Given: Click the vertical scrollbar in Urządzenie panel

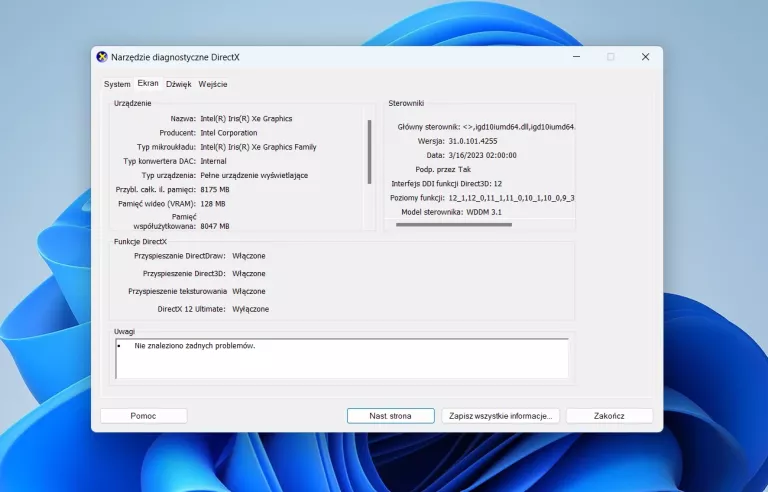Looking at the screenshot, I should point(369,152).
